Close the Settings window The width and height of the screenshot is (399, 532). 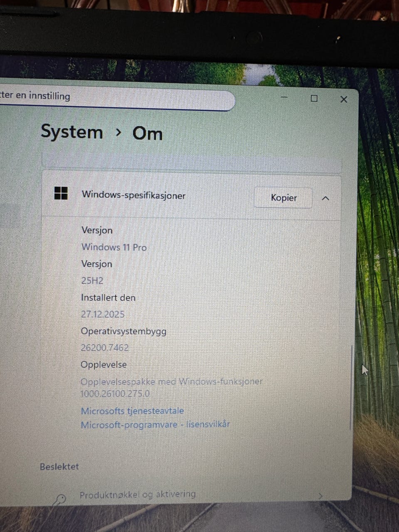[344, 99]
